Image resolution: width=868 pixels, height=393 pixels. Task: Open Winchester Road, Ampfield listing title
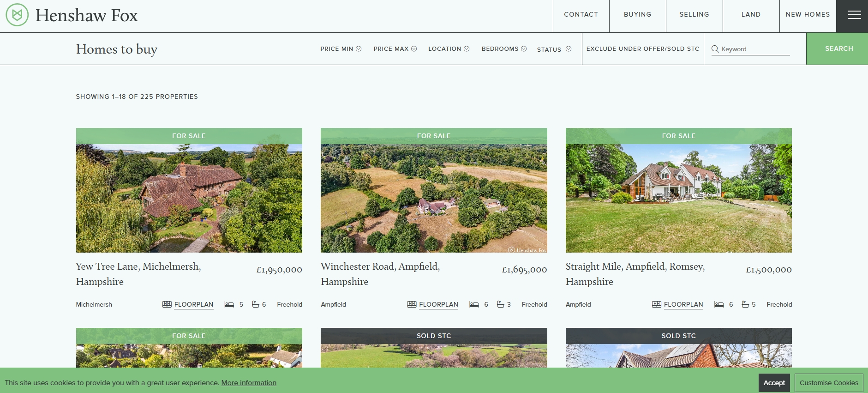coord(380,274)
